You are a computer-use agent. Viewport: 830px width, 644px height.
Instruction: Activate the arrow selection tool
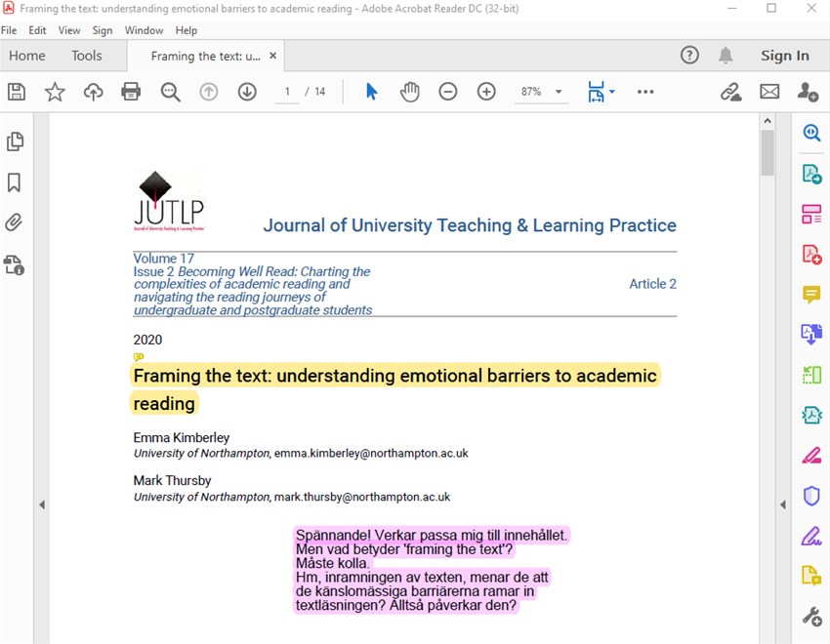coord(371,92)
